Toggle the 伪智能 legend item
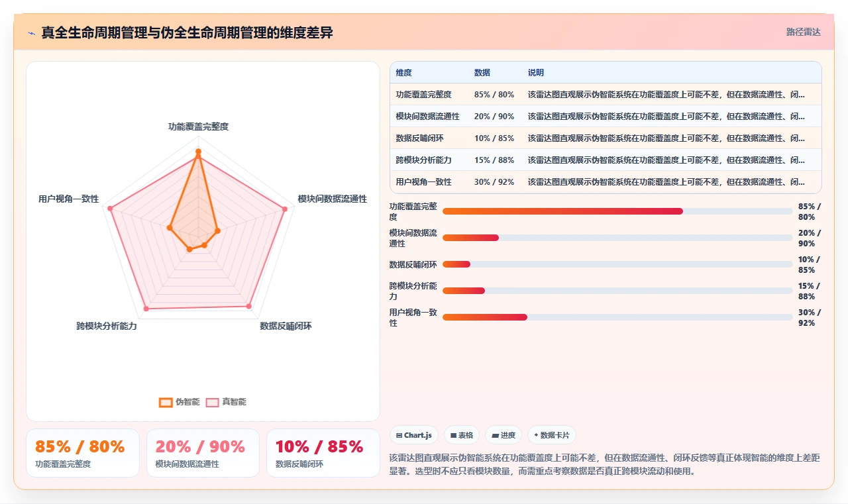 click(179, 402)
